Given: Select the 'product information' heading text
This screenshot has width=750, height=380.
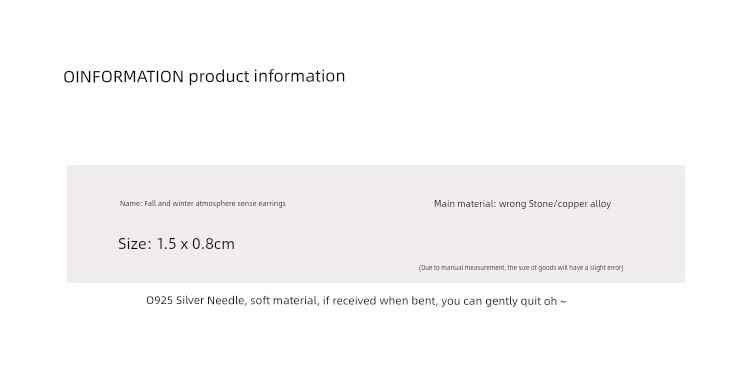Looking at the screenshot, I should pyautogui.click(x=267, y=77).
